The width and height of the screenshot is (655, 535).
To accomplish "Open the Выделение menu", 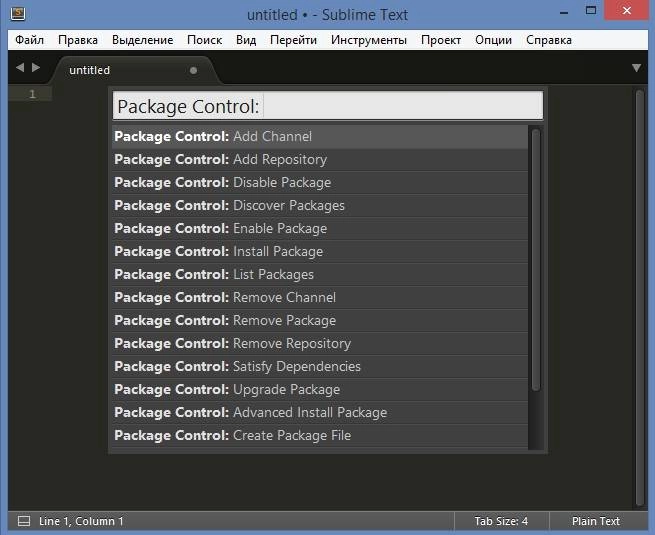I will 142,40.
